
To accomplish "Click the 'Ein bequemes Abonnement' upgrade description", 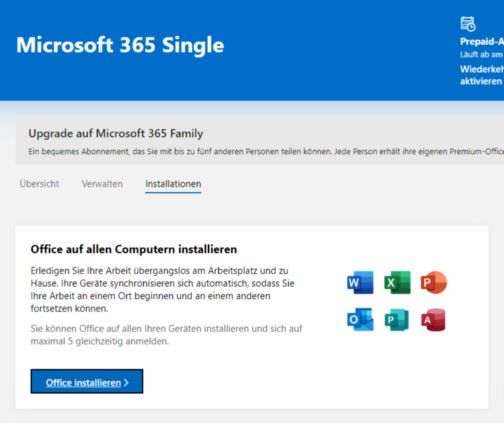I will [266, 151].
